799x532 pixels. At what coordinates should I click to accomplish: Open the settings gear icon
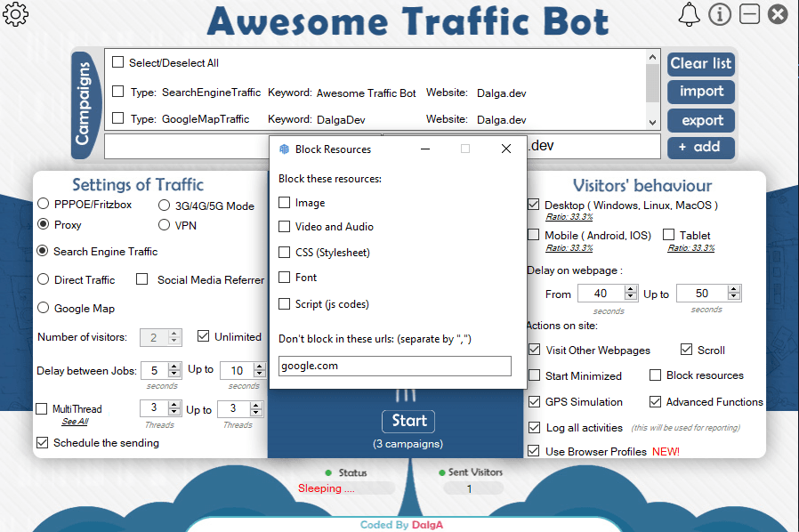(x=15, y=13)
